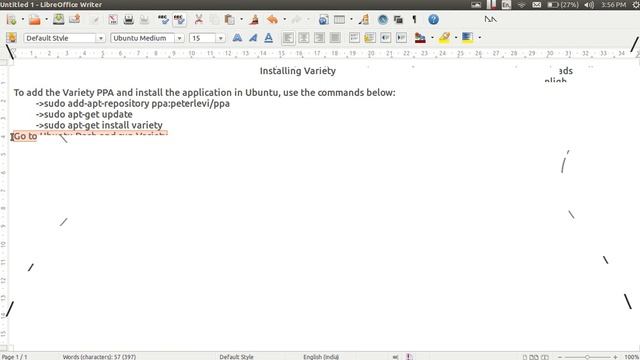Export directly as PDF icon

(x=113, y=20)
